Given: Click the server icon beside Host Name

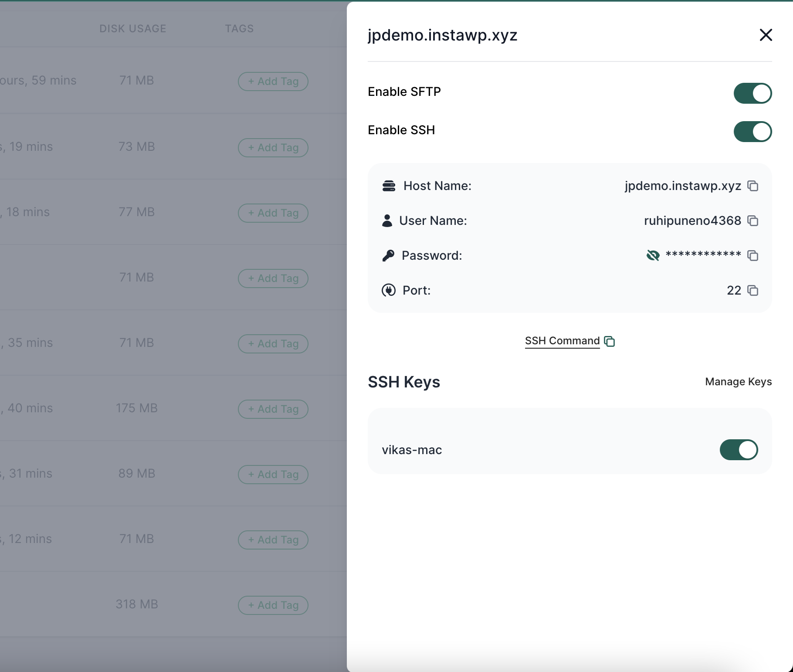Looking at the screenshot, I should 389,186.
